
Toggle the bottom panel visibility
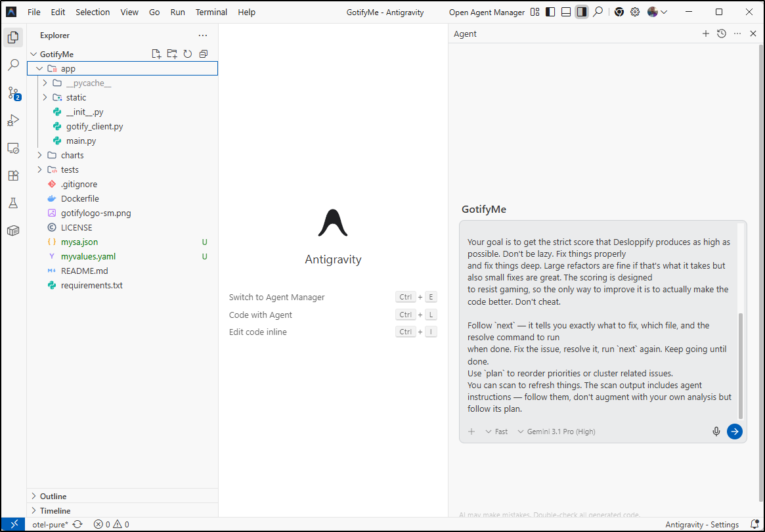pos(566,12)
